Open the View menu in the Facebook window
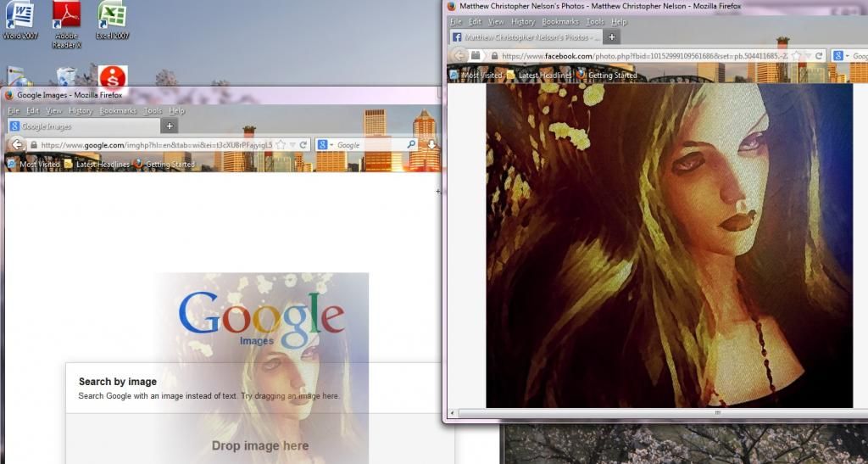Image resolution: width=868 pixels, height=464 pixels. pos(496,21)
